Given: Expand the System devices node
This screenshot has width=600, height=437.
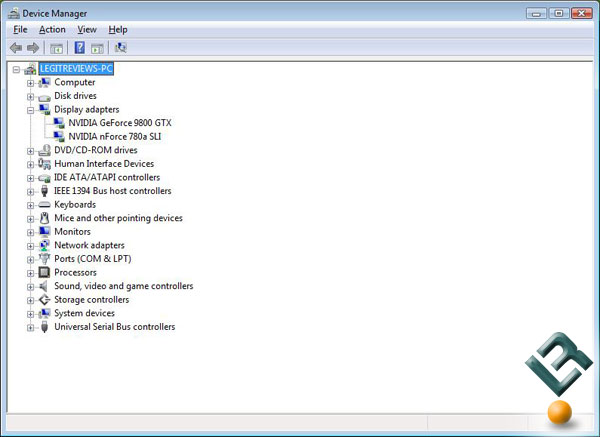Looking at the screenshot, I should [30, 314].
